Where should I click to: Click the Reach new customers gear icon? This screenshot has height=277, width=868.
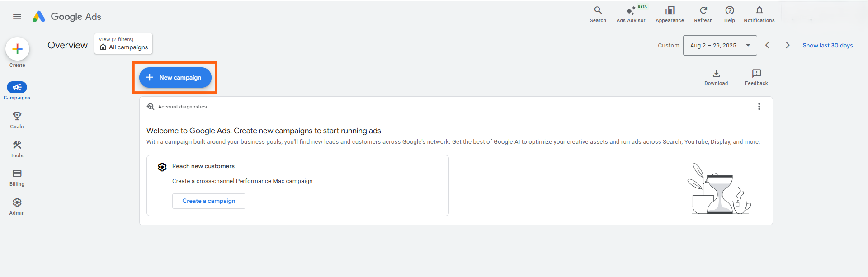pos(162,167)
